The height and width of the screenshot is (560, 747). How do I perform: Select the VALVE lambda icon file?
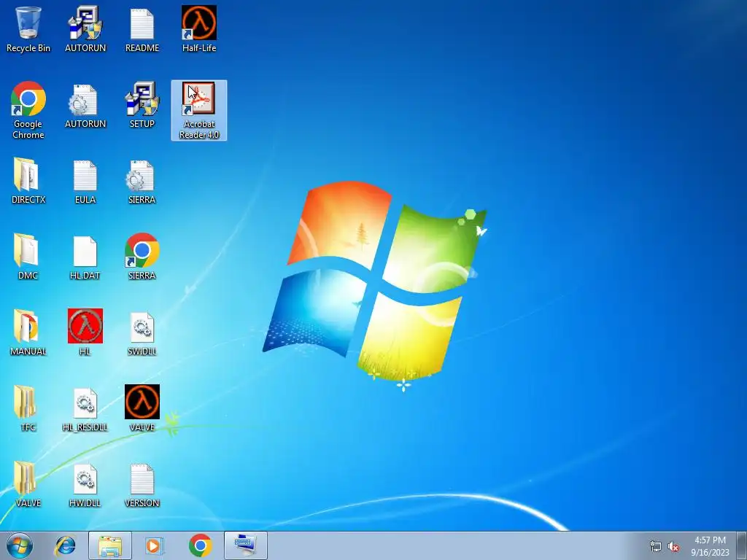pos(142,408)
